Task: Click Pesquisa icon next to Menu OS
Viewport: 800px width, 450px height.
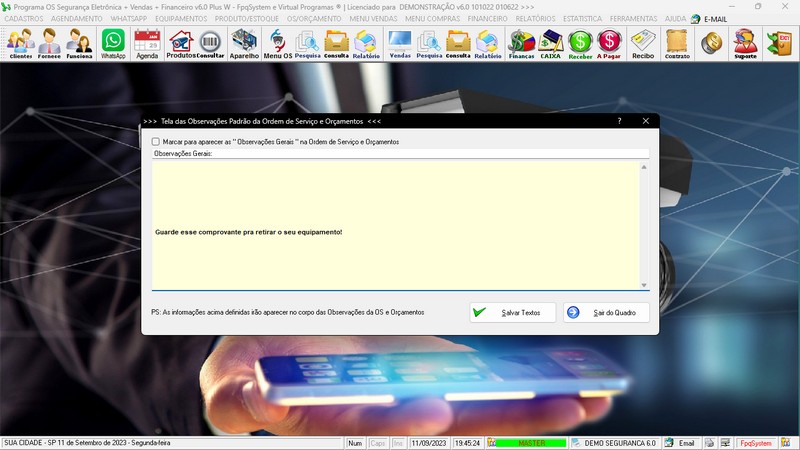Action: (307, 43)
